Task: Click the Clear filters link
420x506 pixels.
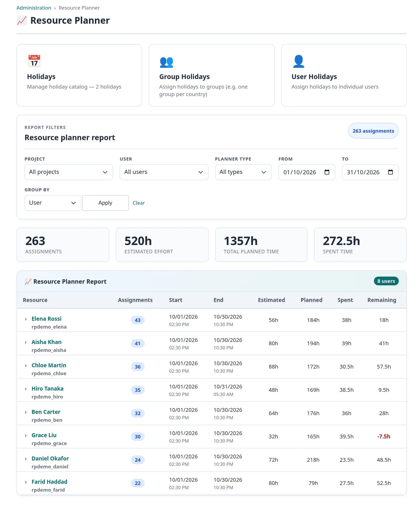Action: pyautogui.click(x=139, y=203)
